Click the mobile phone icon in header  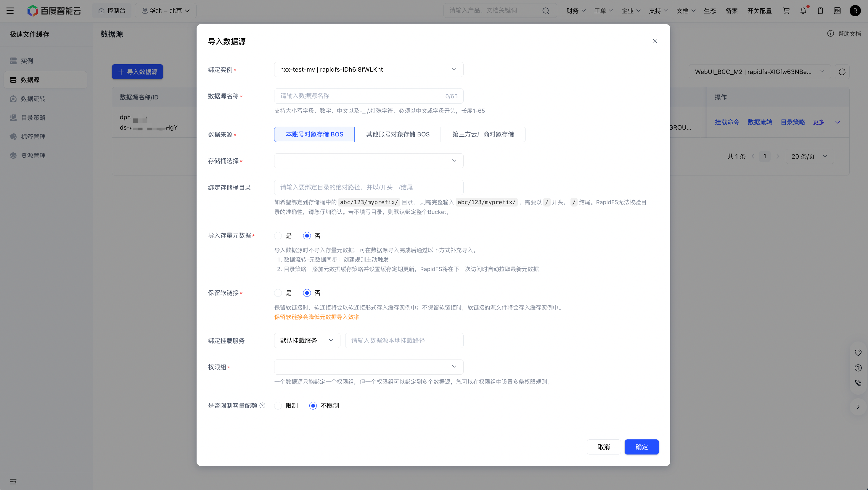pos(820,11)
